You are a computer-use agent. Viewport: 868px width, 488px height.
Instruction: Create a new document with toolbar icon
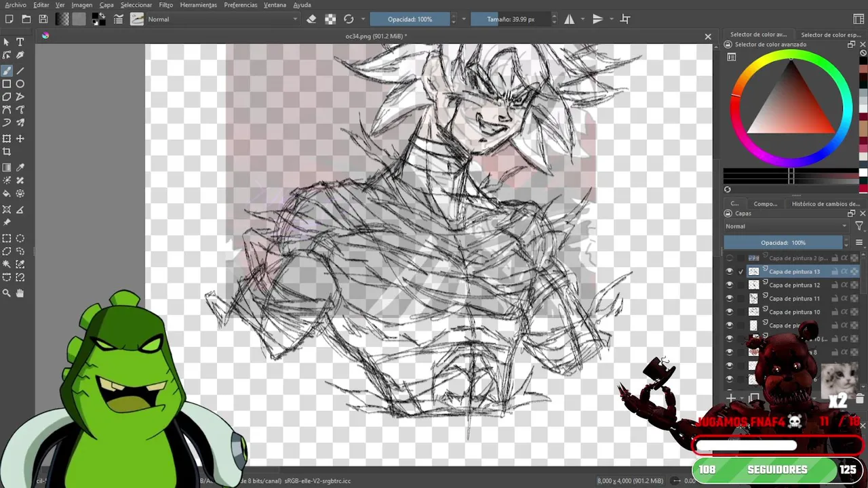coord(9,19)
